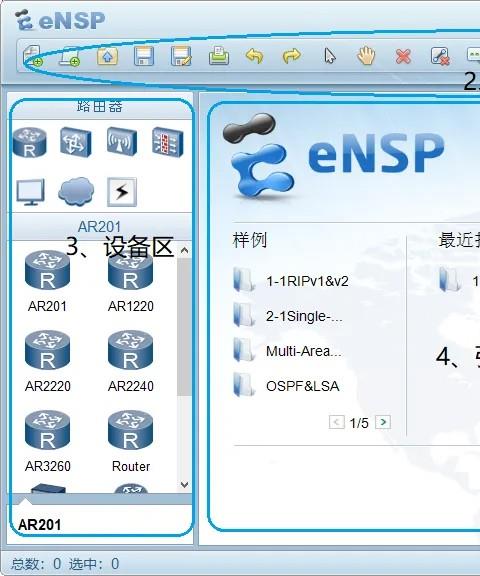Click the new-device icon with green plus

click(70, 57)
